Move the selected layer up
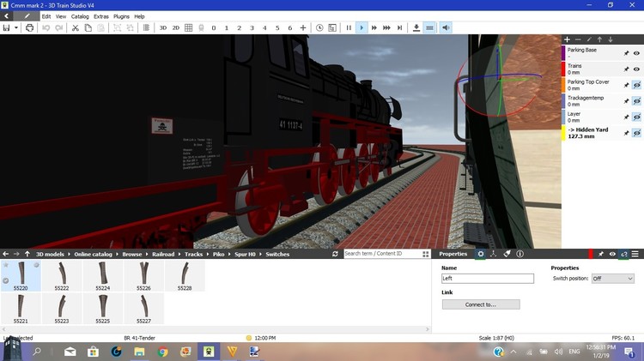Image resolution: width=644 pixels, height=361 pixels. coord(599,39)
